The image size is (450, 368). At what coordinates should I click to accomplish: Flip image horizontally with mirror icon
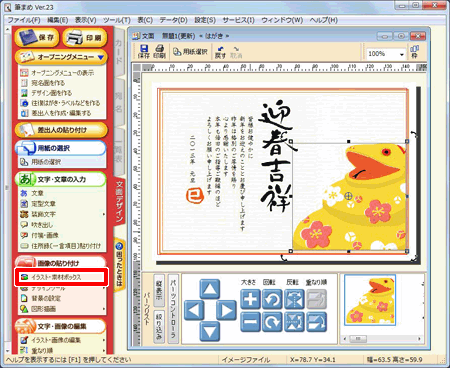(x=294, y=299)
